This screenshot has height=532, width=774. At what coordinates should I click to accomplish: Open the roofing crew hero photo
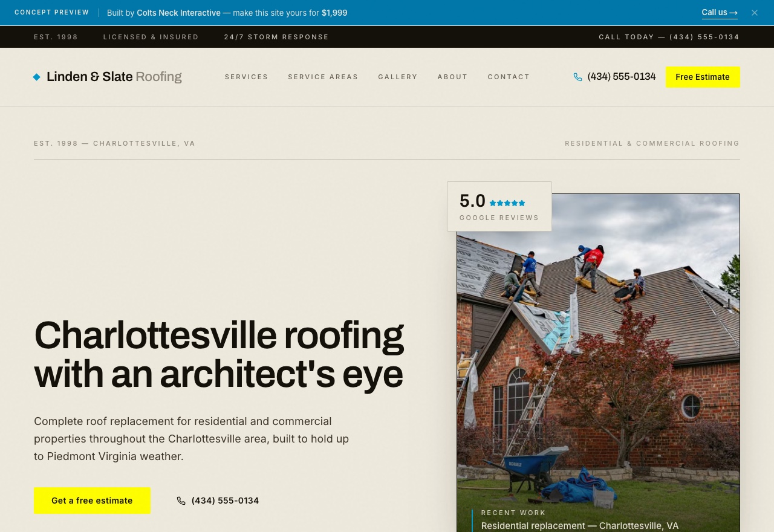coord(598,363)
